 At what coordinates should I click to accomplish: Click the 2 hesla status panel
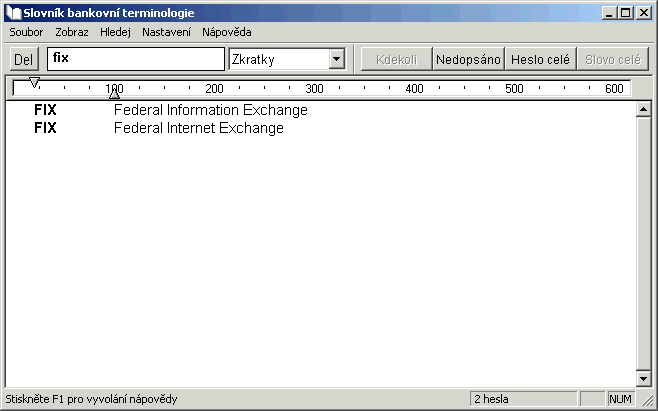(523, 398)
